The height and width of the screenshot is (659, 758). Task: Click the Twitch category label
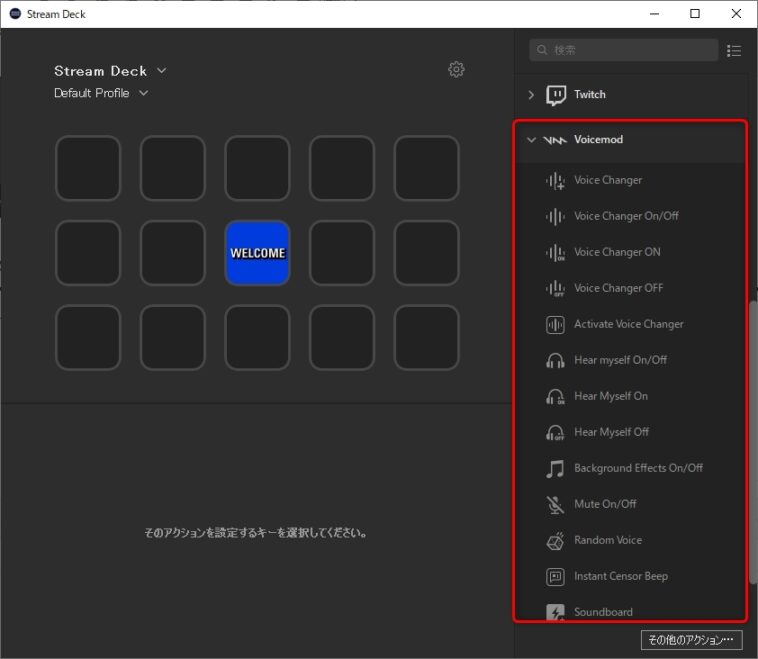[589, 94]
